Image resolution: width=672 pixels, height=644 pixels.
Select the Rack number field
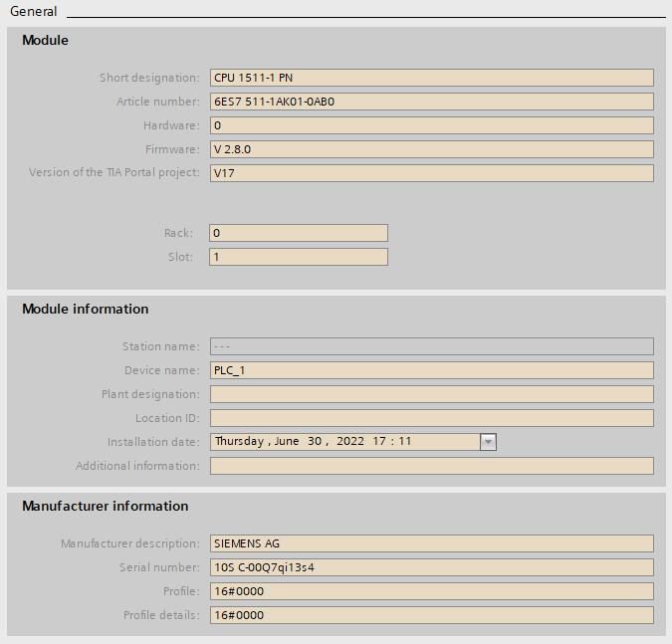coord(298,233)
